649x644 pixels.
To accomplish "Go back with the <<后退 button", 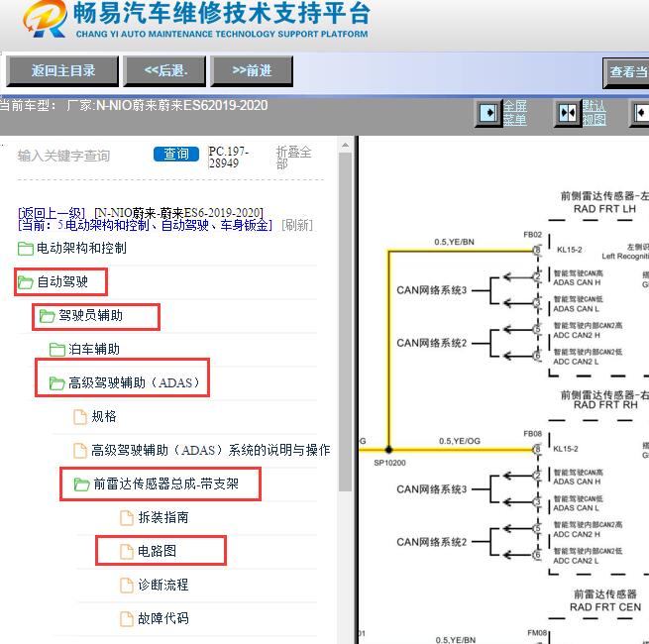I will tap(164, 71).
